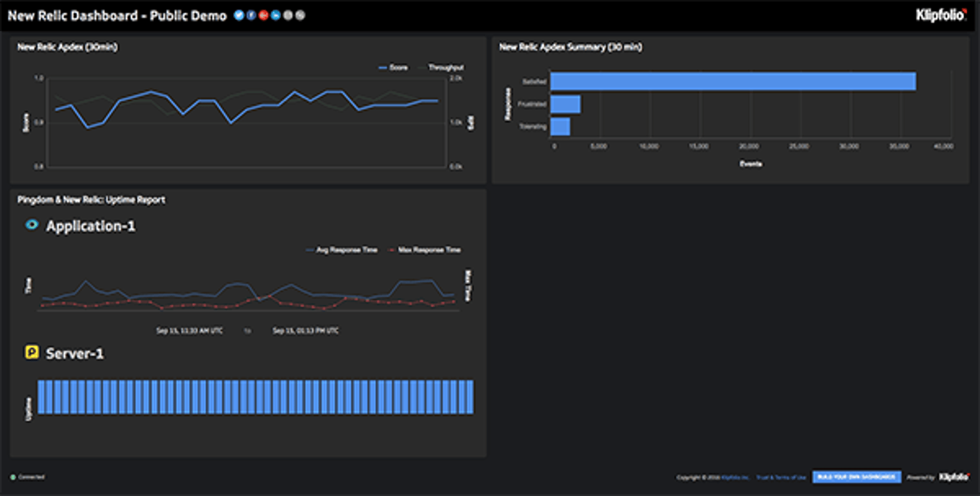Click the Klipfolio logo in top-right corner
980x496 pixels.
pyautogui.click(x=941, y=15)
